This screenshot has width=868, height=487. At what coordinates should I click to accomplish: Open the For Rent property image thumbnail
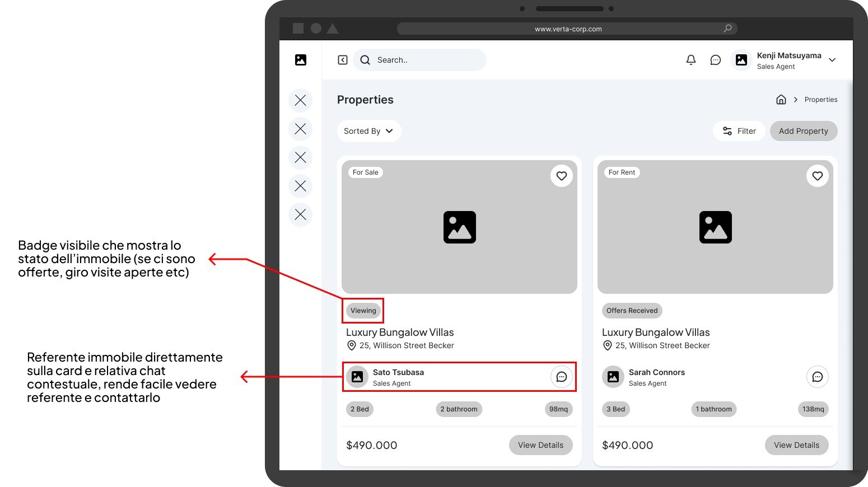(x=715, y=227)
